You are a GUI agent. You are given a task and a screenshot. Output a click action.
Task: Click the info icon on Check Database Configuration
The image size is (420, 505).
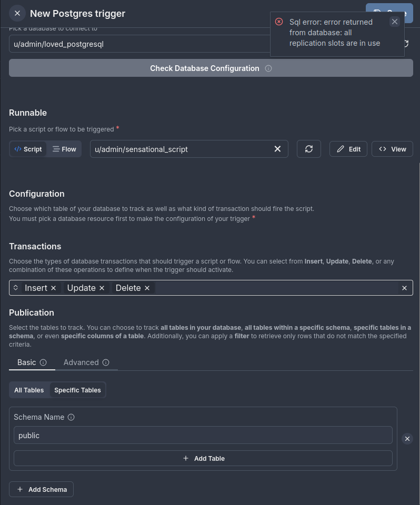point(268,68)
